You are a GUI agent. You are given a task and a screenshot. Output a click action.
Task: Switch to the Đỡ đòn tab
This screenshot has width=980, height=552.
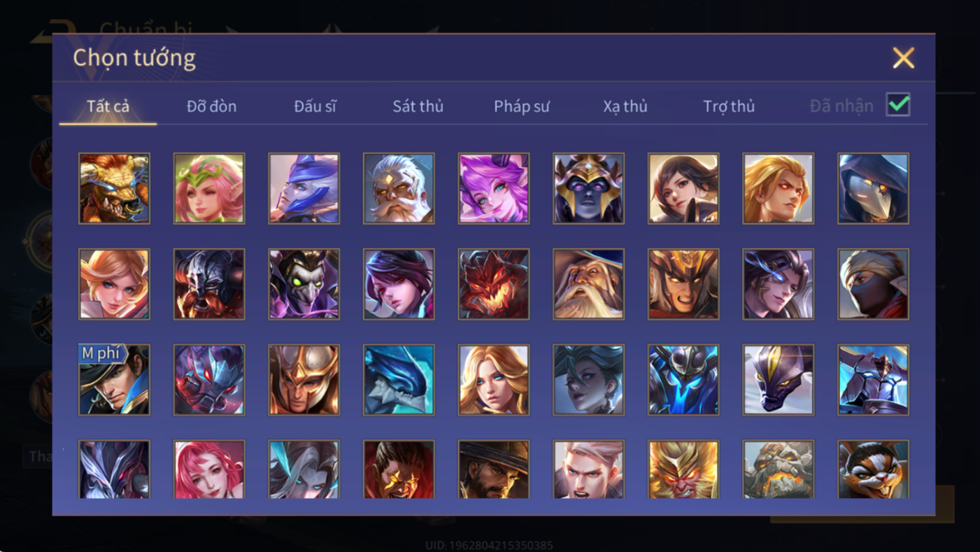pyautogui.click(x=211, y=106)
